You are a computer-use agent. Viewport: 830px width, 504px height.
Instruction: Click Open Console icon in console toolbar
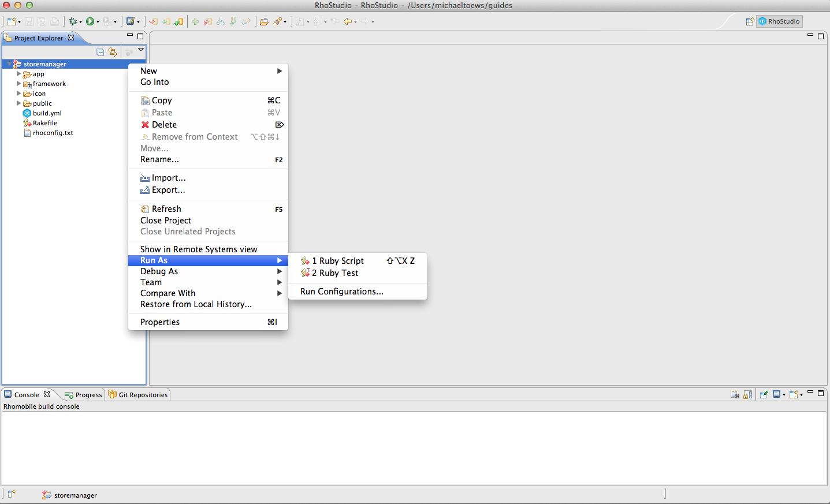pyautogui.click(x=794, y=394)
